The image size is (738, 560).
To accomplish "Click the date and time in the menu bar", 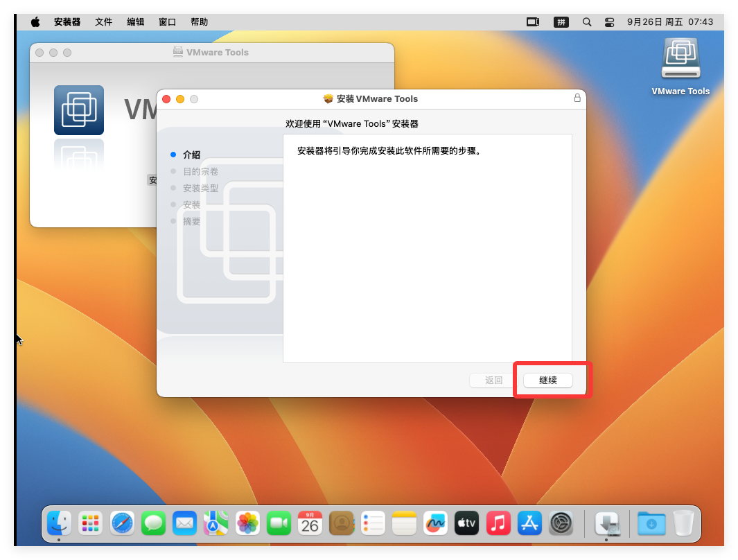I will pos(670,21).
